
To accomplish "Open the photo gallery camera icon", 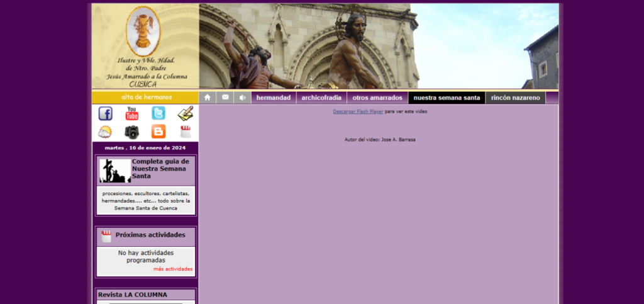I will pyautogui.click(x=131, y=132).
